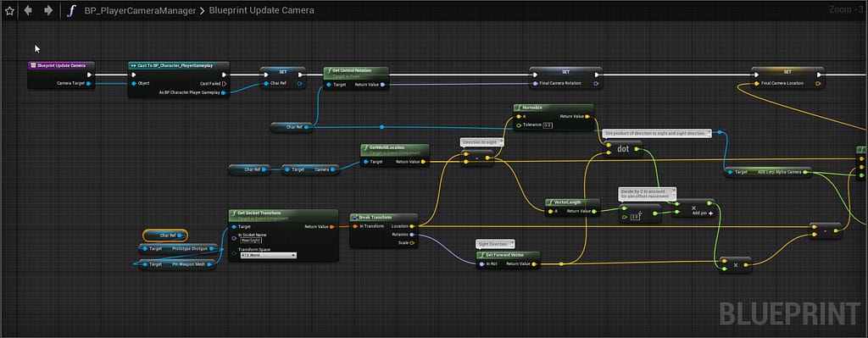The width and height of the screenshot is (868, 338).
Task: Click the 'Divide by 2 to account' comment bubble
Action: pos(647,194)
